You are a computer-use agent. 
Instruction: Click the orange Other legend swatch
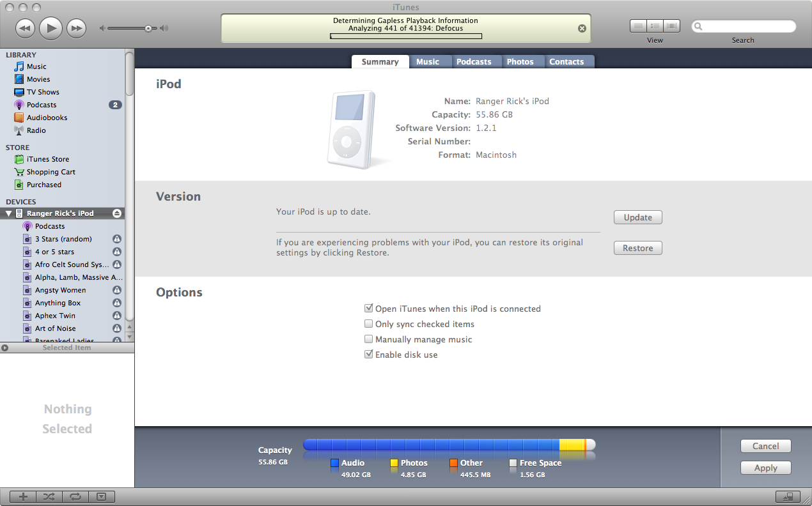coord(453,463)
